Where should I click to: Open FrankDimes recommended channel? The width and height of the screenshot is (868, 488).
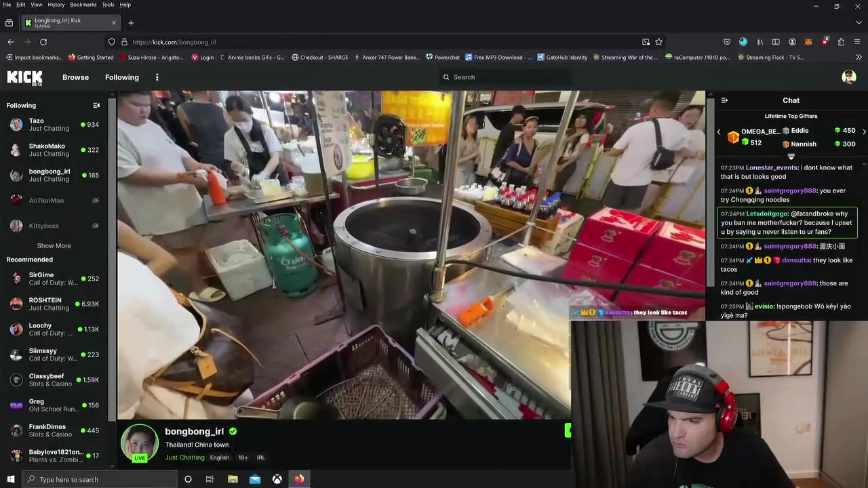pyautogui.click(x=54, y=430)
